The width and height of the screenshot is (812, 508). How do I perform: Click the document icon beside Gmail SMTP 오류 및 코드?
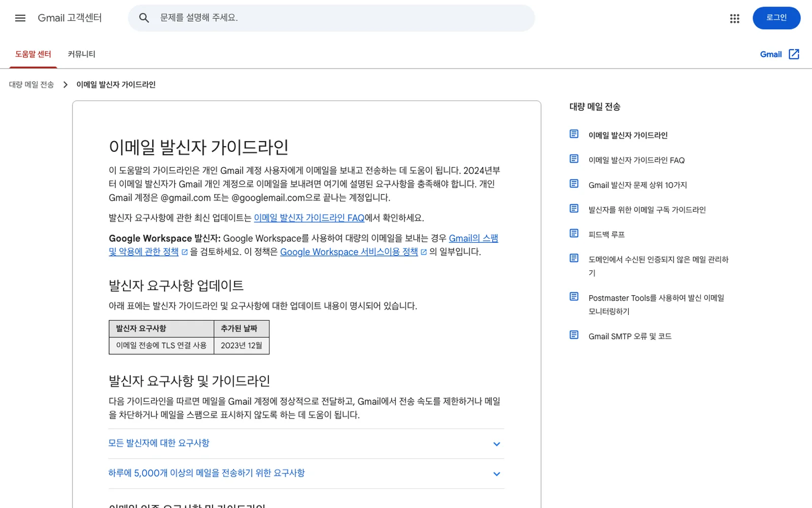574,335
